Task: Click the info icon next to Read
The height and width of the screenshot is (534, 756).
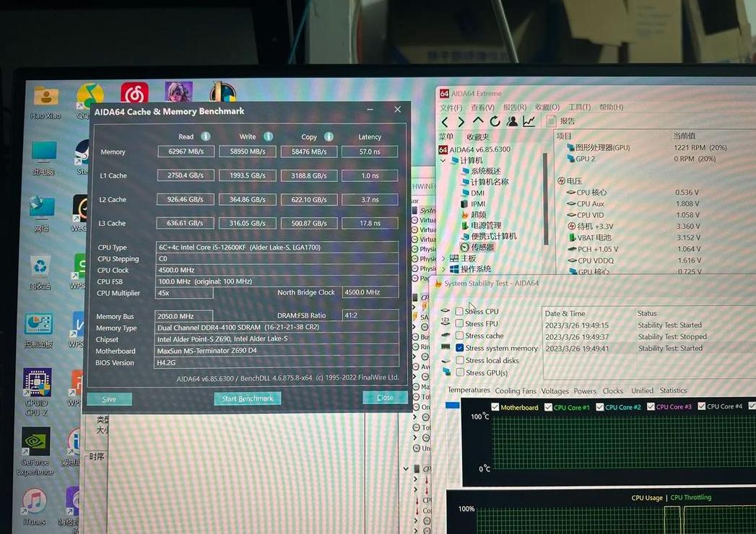Action: pos(205,136)
